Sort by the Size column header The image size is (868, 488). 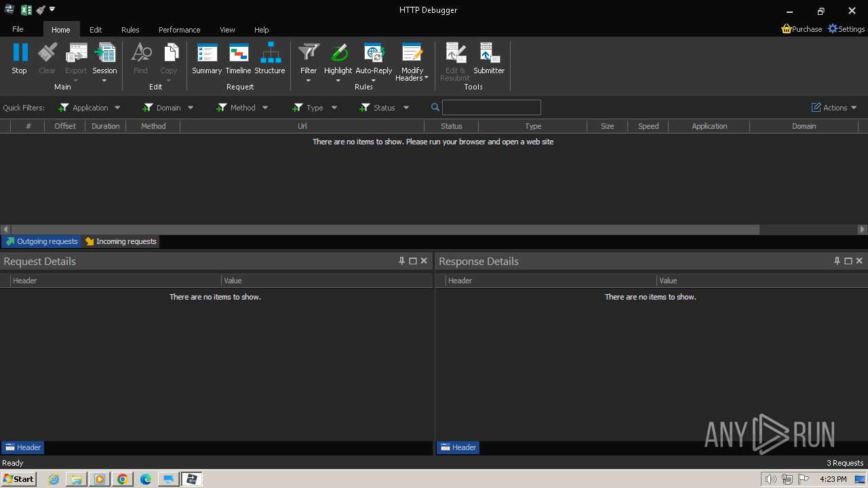pos(607,126)
